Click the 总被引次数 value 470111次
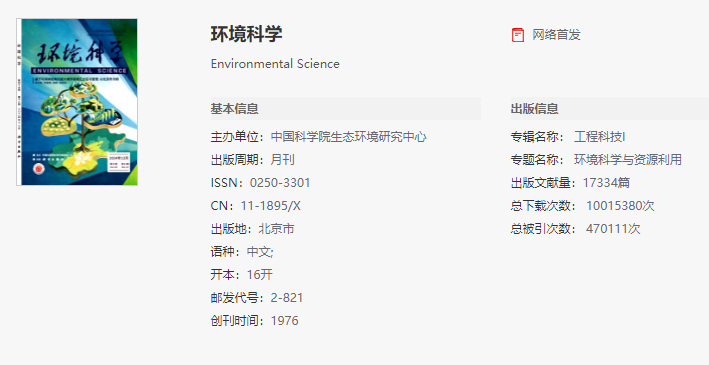Image resolution: width=709 pixels, height=365 pixels. [x=613, y=229]
